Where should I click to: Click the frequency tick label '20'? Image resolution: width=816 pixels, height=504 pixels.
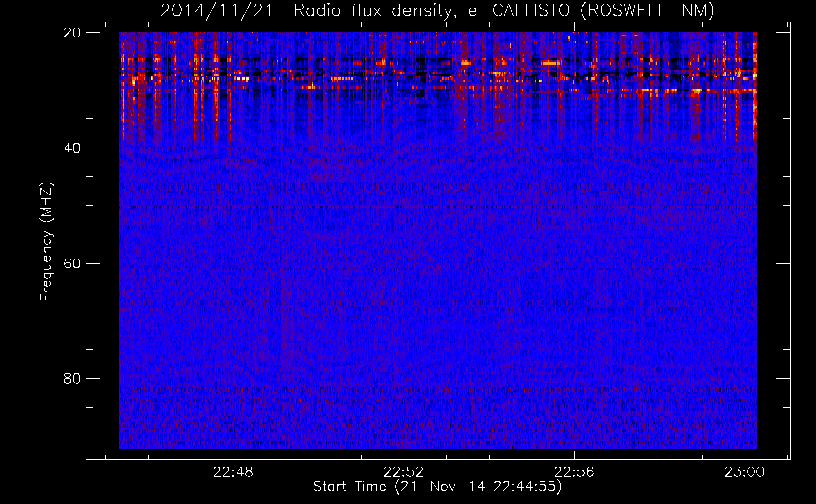(72, 33)
